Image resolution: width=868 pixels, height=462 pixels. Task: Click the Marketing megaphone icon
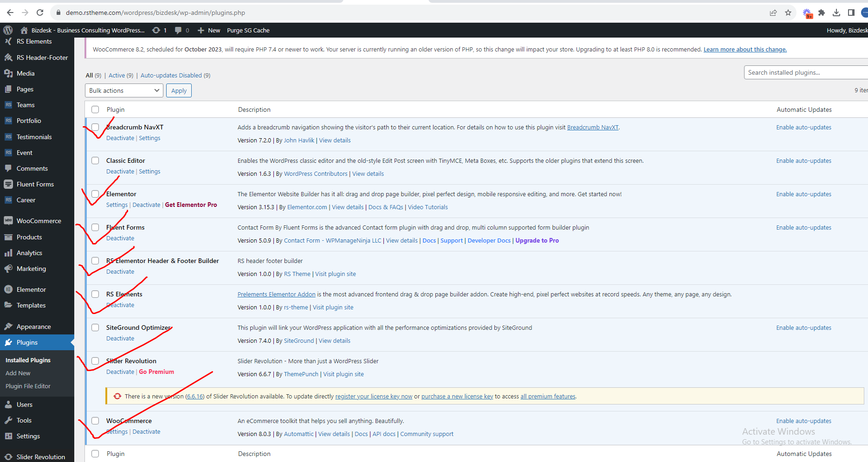pyautogui.click(x=8, y=269)
